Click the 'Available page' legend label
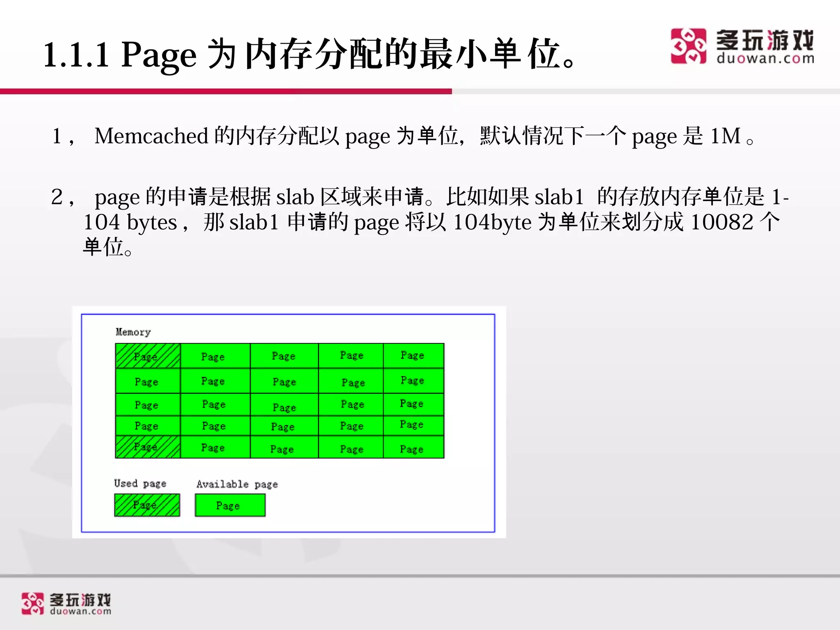The width and height of the screenshot is (840, 630). pyautogui.click(x=237, y=484)
